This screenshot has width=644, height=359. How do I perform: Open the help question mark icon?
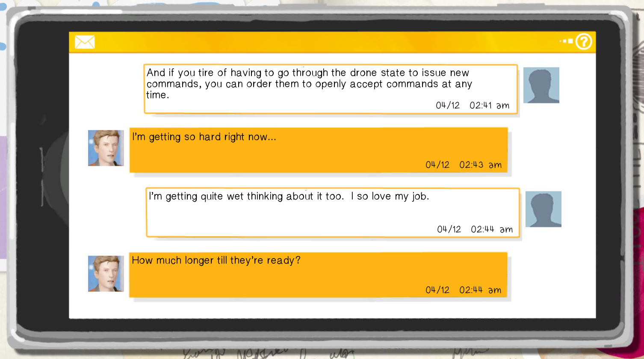point(584,42)
